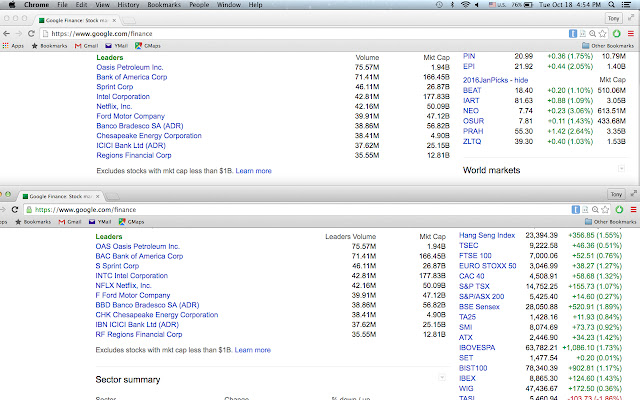
Task: Click blue 't' extension icon in bottom window
Action: (576, 209)
